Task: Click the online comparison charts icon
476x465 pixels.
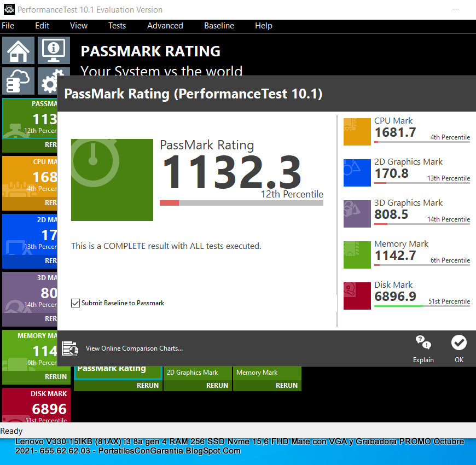Action: pyautogui.click(x=70, y=348)
